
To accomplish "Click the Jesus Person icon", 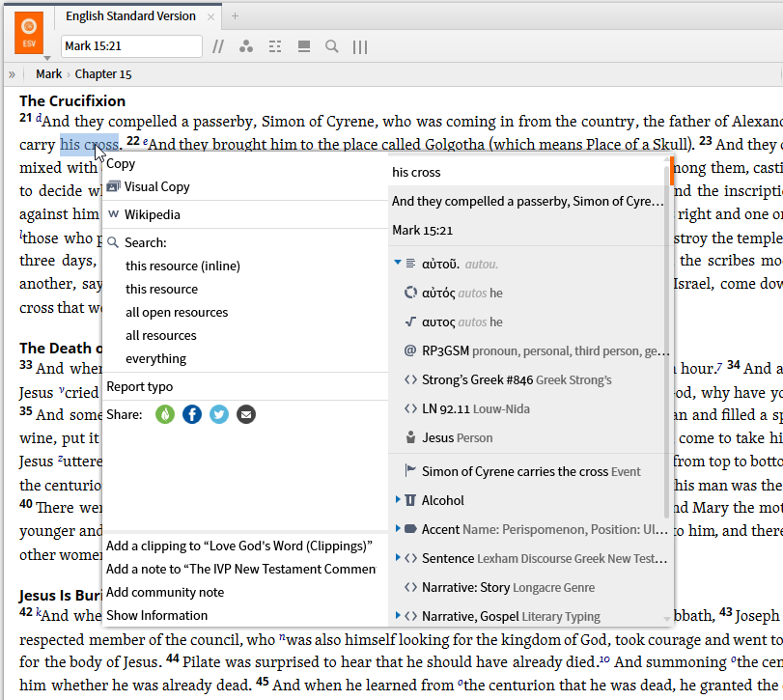I will (x=410, y=437).
